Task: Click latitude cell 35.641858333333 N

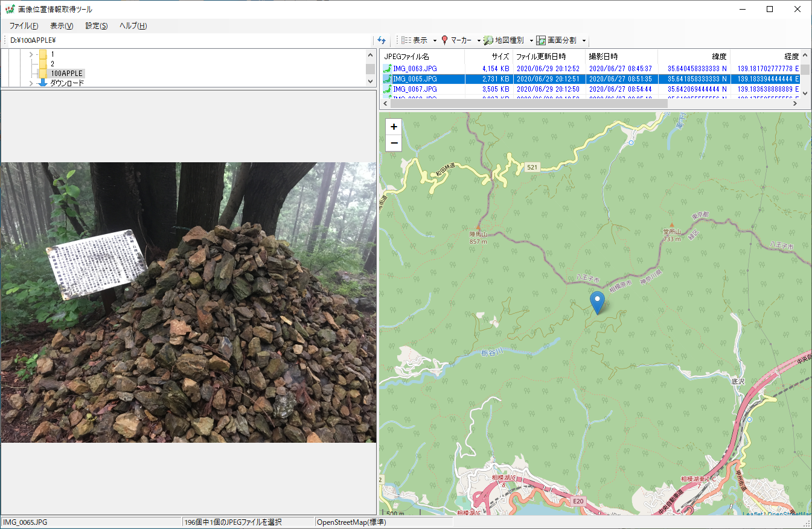Action: click(x=697, y=79)
